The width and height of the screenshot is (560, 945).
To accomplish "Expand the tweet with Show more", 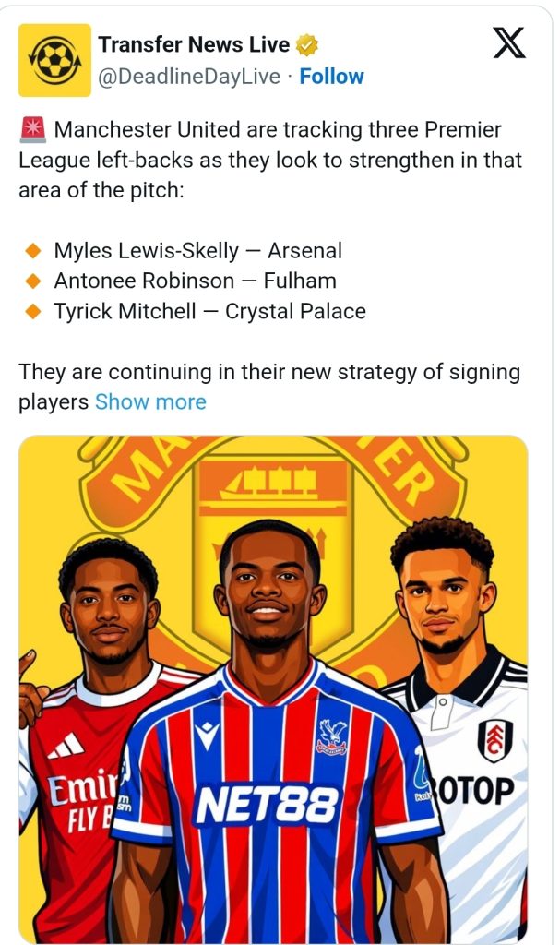I will 150,401.
